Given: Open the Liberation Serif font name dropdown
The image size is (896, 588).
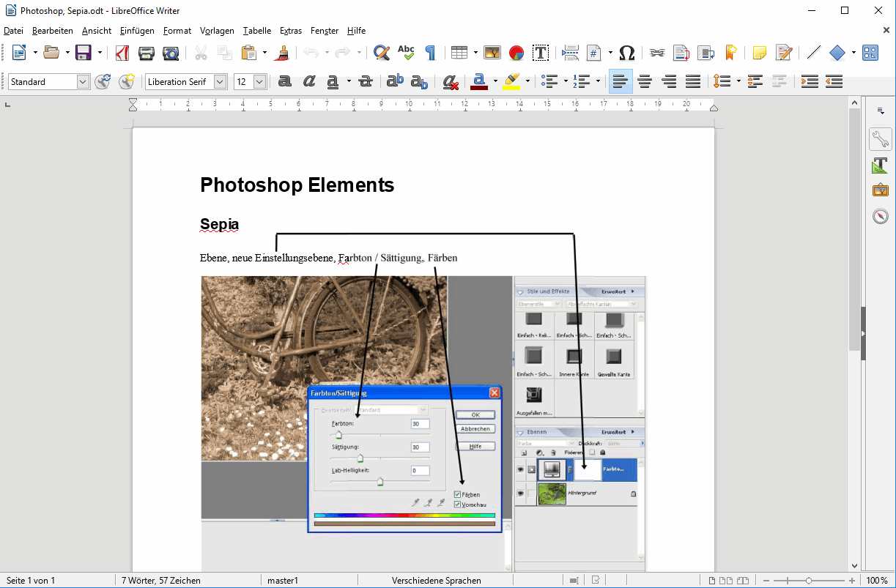Looking at the screenshot, I should pyautogui.click(x=220, y=82).
